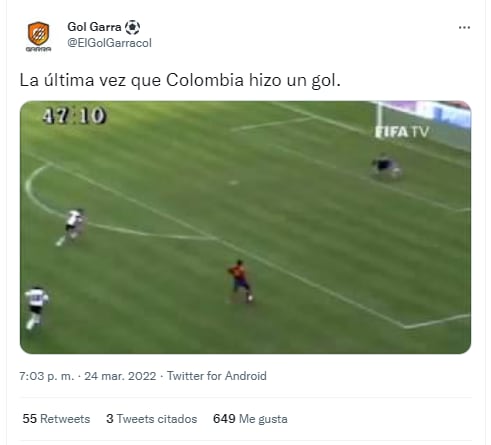The width and height of the screenshot is (491, 445).
Task: Click the soccer ball emoji beside Gol Garra
Action: click(x=132, y=27)
